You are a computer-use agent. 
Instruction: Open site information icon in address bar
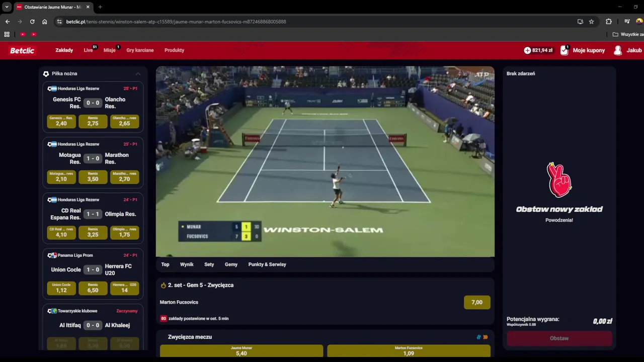pos(59,22)
